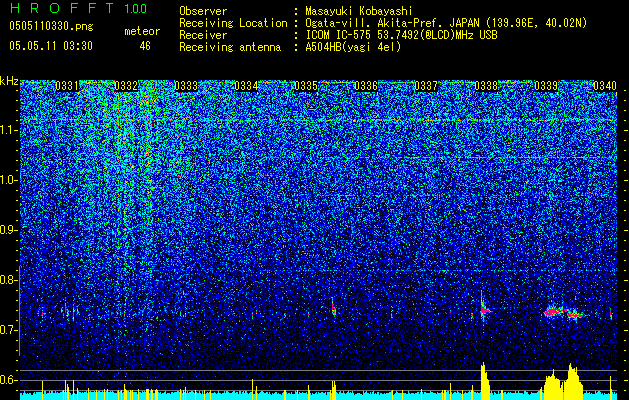Click the 0337 time marker
Viewport: 629px width, 400px height.
pos(426,86)
